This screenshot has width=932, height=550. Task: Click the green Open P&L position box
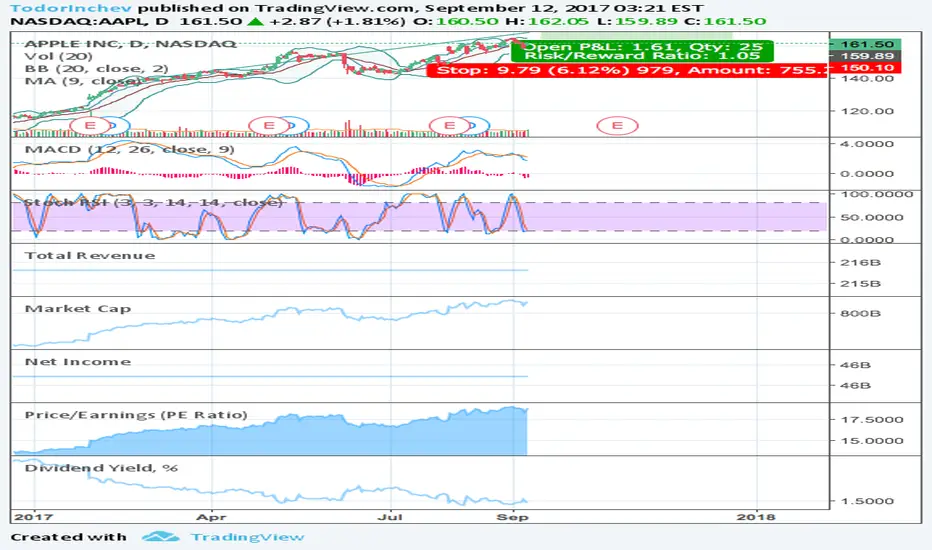click(642, 51)
